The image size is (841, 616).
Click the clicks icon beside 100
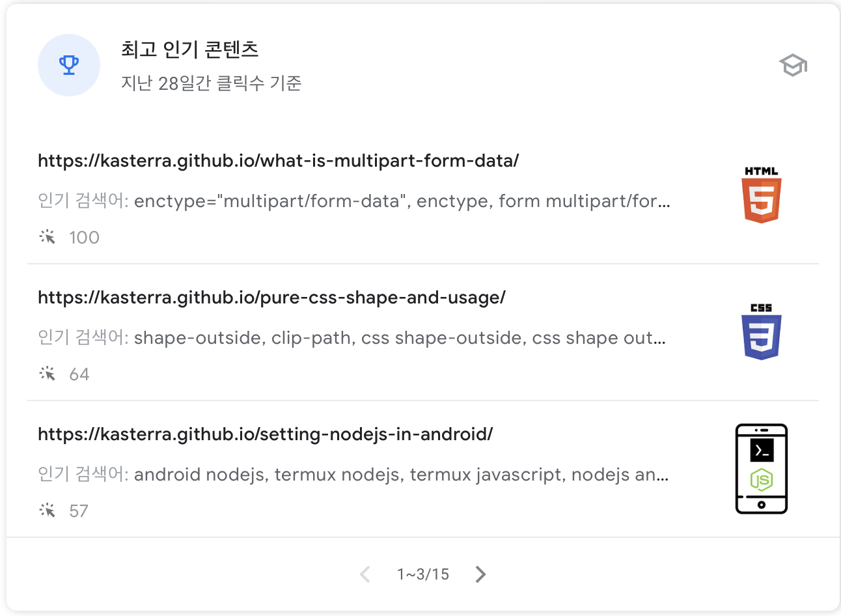click(48, 237)
